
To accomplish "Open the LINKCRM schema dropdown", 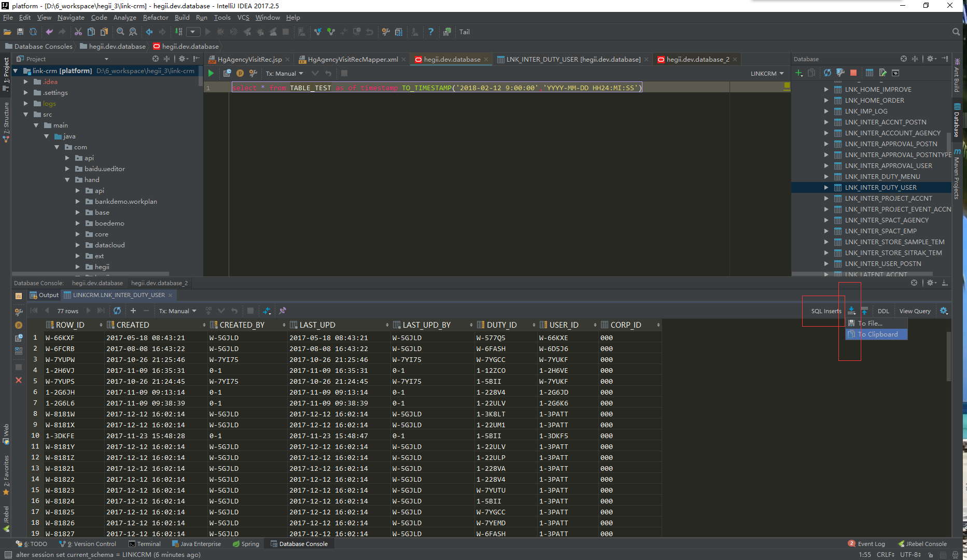I will (x=767, y=74).
